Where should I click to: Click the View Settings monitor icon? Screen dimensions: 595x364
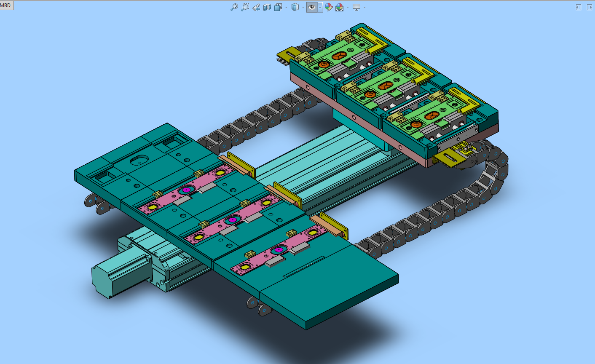pyautogui.click(x=356, y=7)
